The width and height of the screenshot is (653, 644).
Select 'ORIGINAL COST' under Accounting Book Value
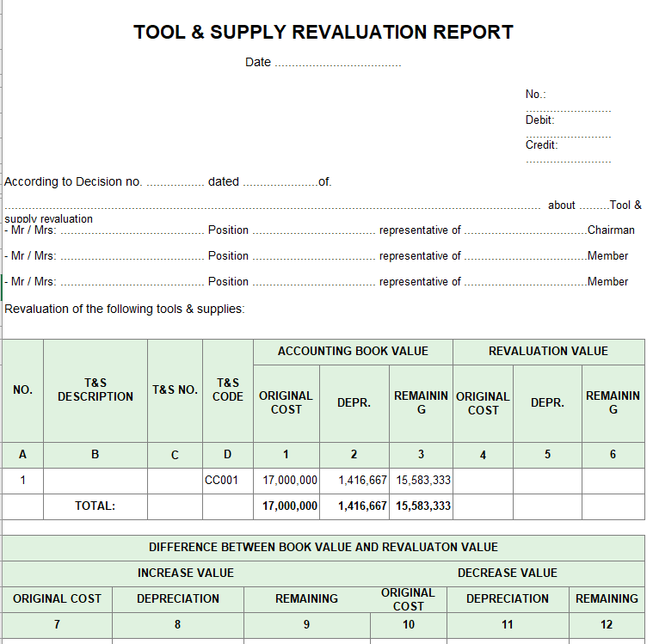(286, 403)
